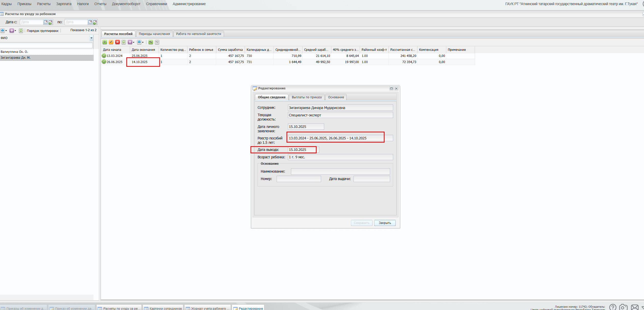Open 'Выплаты по приказу' tab in dialog
Screen dimensions: 644x310
pos(307,97)
